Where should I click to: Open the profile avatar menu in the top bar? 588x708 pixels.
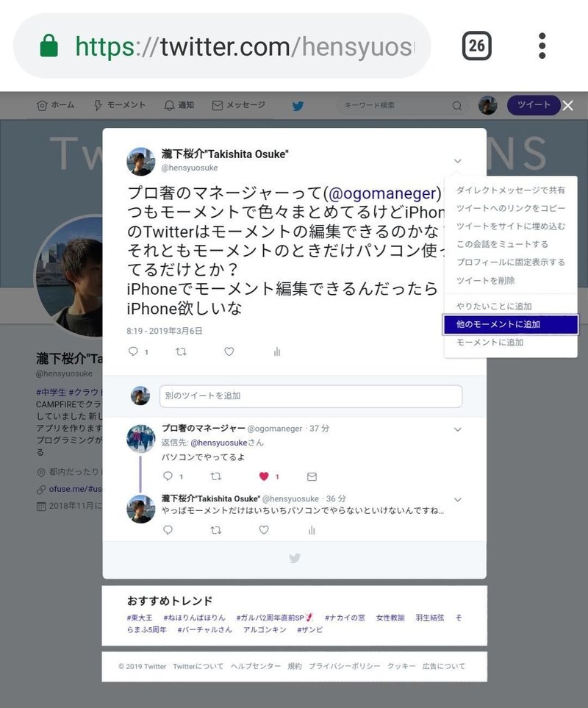pos(487,105)
